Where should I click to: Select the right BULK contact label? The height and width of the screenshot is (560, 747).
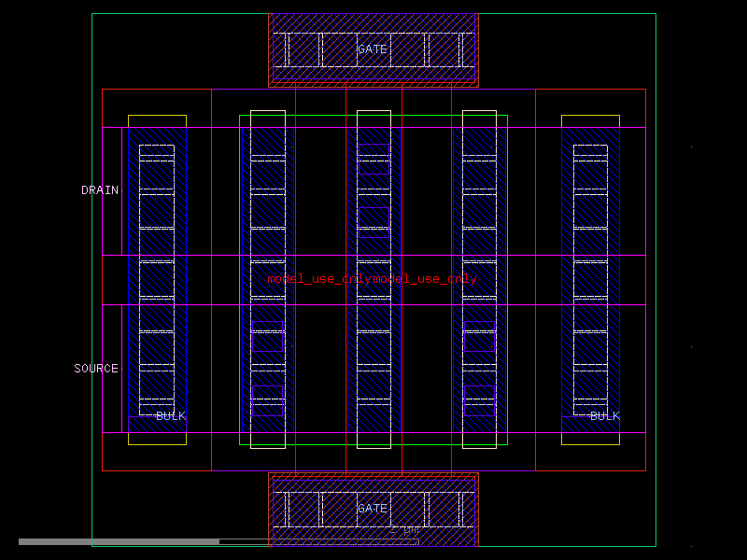click(604, 414)
